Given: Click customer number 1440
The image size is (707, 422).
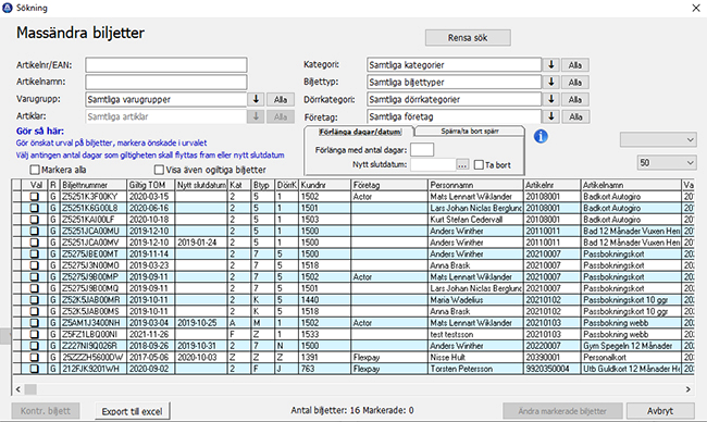Looking at the screenshot, I should pyautogui.click(x=310, y=300).
